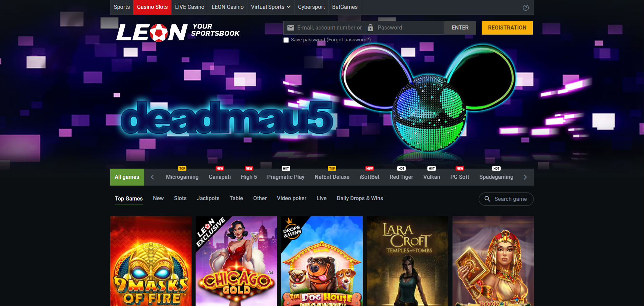Click the Your Sportsbook slogan text
The height and width of the screenshot is (306, 644).
[x=215, y=30]
